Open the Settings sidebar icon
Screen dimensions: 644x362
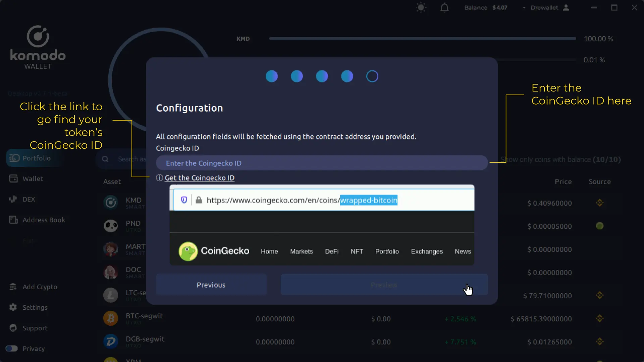12,307
